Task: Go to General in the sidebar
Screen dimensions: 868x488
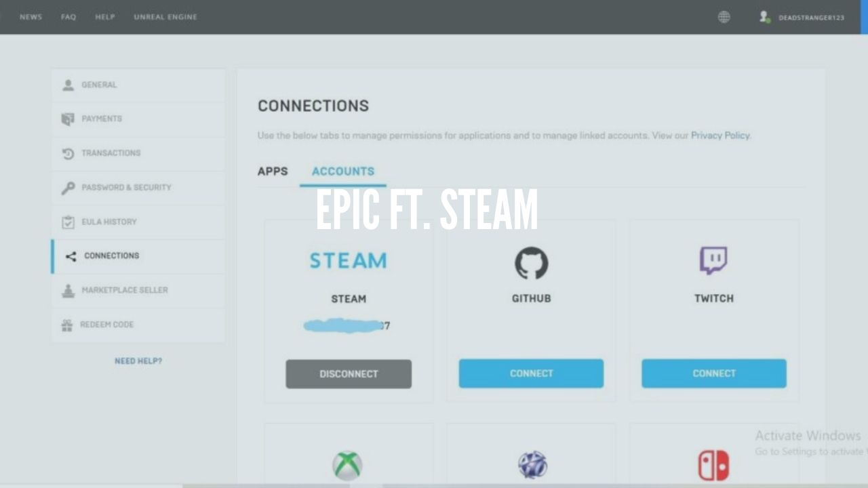Action: pyautogui.click(x=138, y=85)
